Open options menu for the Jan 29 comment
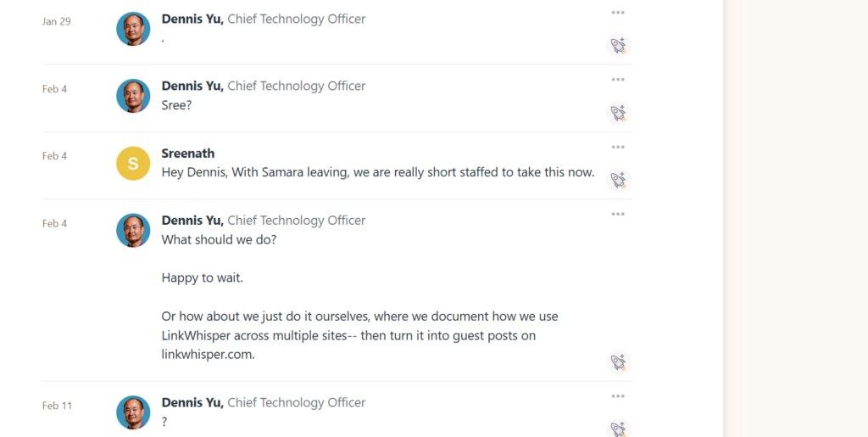 618,13
